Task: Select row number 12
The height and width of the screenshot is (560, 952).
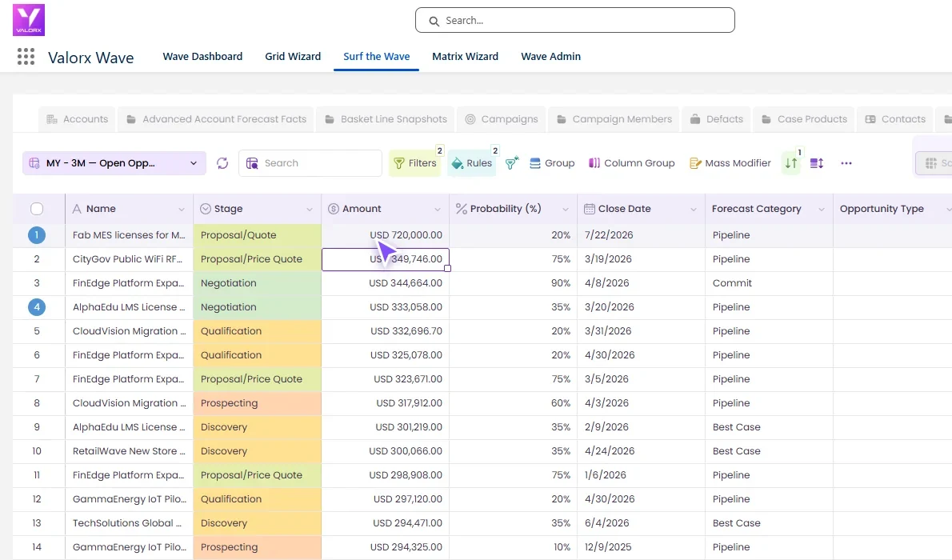Action: (37, 499)
